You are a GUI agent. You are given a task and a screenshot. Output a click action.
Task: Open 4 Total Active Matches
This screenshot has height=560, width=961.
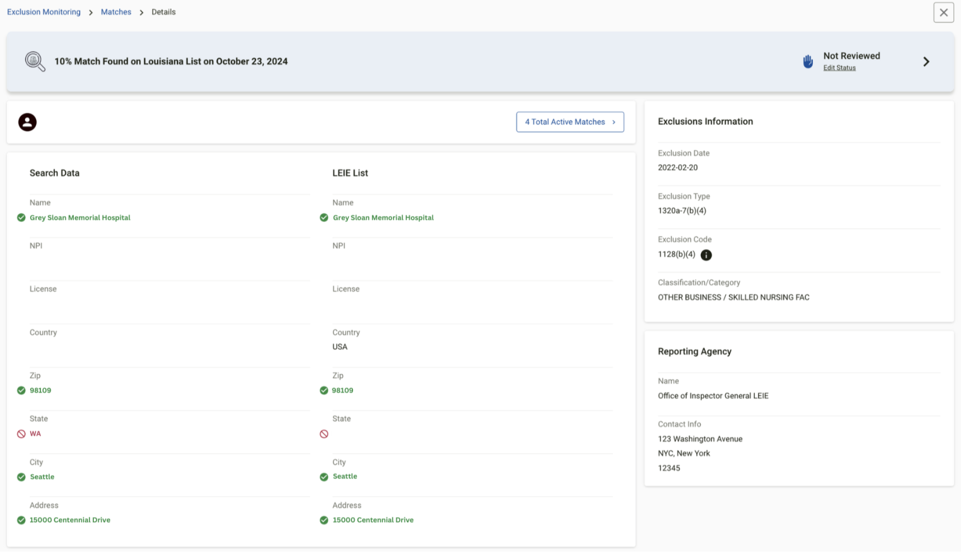pyautogui.click(x=569, y=122)
